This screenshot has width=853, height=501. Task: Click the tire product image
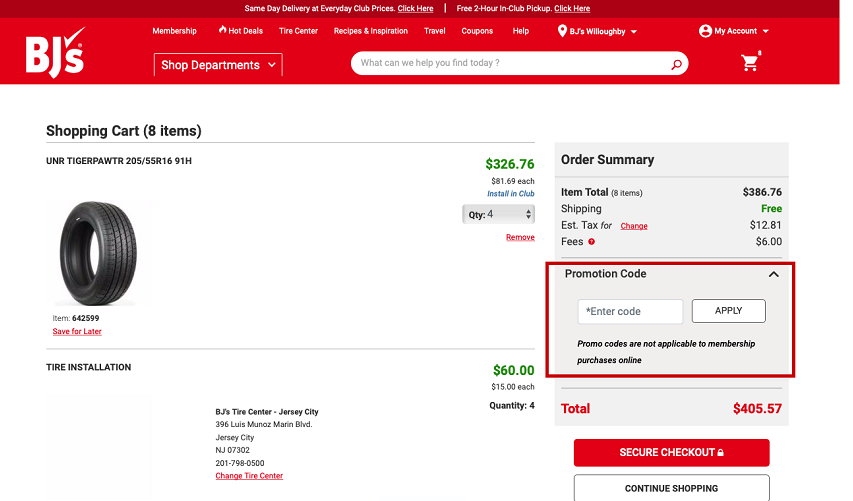pyautogui.click(x=98, y=253)
